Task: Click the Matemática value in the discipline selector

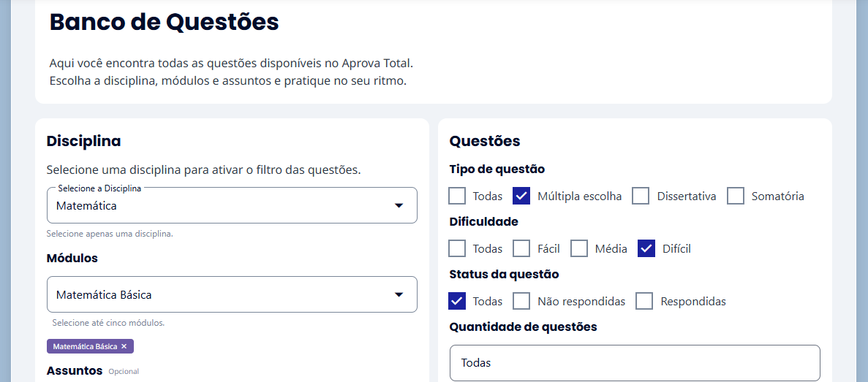Action: (x=86, y=206)
